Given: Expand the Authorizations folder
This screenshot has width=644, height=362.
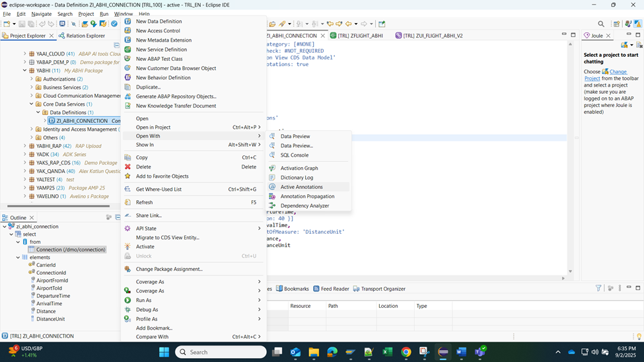Looking at the screenshot, I should click(x=31, y=79).
